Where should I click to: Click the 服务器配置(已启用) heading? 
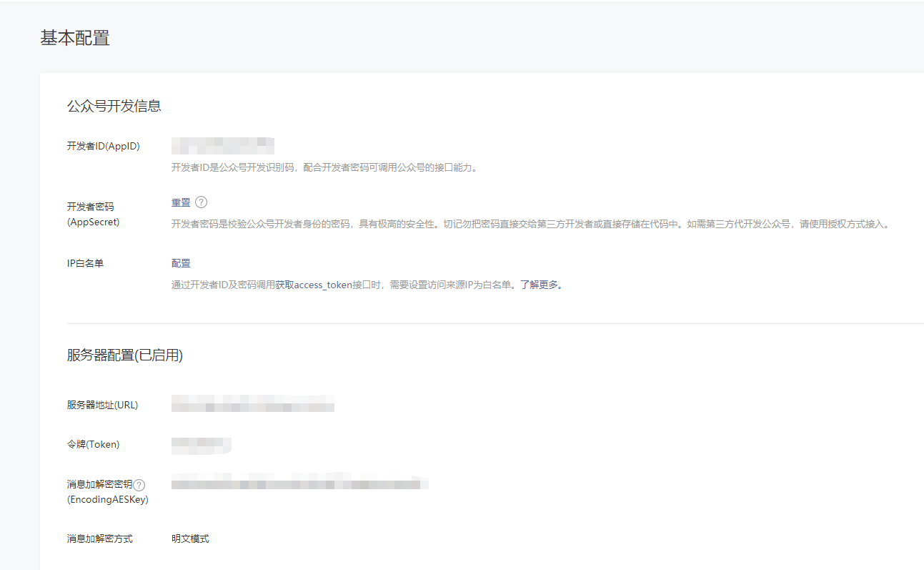point(125,355)
